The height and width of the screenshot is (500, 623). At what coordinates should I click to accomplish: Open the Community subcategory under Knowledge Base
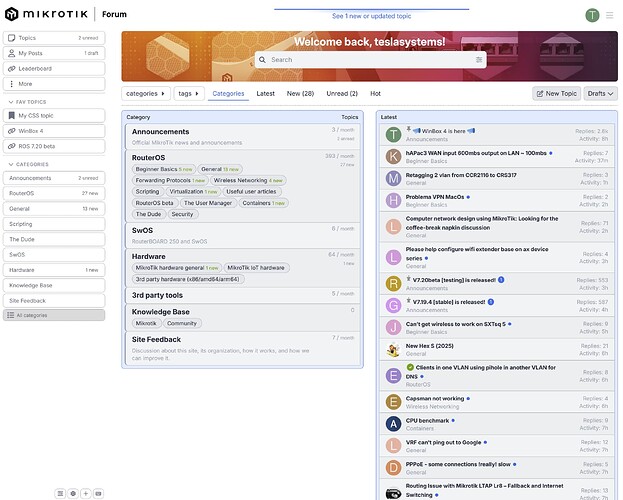click(x=182, y=324)
